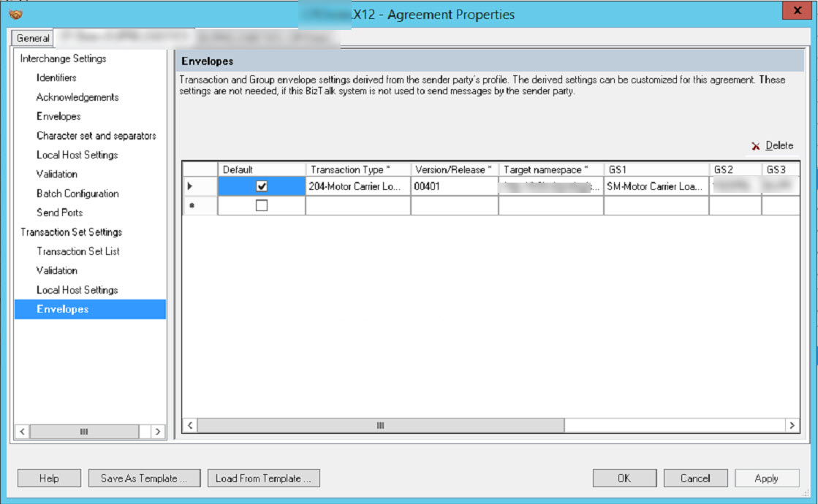The image size is (818, 504).
Task: Select Character set and separators
Action: coord(96,136)
